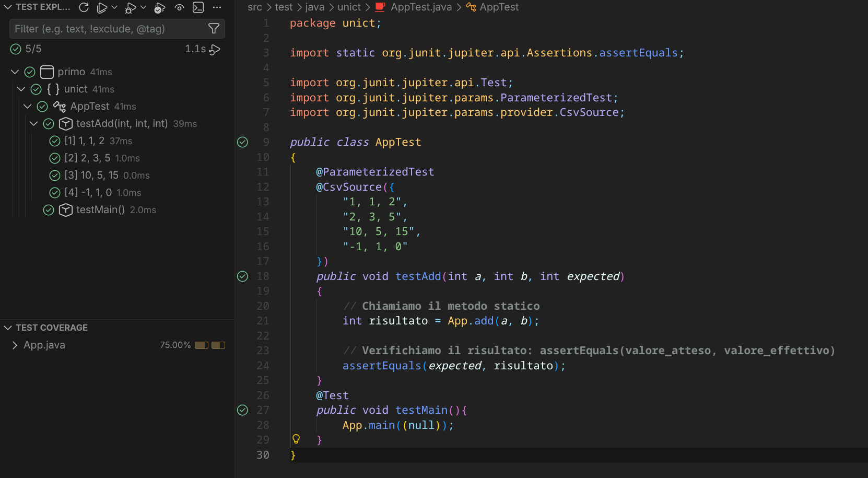868x478 pixels.
Task: Open the Debug Tests dropdown arrow
Action: tap(143, 7)
